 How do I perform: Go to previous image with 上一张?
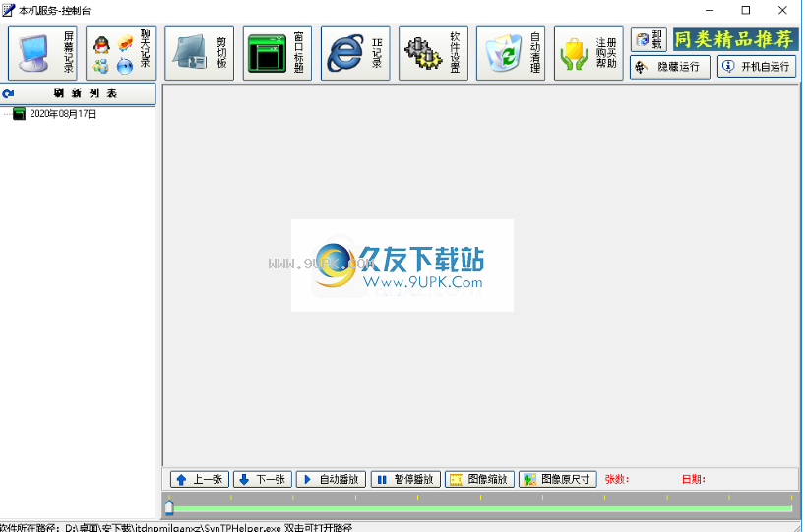click(200, 479)
